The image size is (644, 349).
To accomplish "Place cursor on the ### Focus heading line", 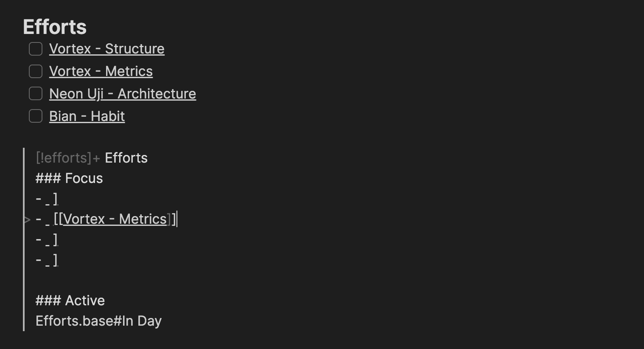I will (x=69, y=178).
